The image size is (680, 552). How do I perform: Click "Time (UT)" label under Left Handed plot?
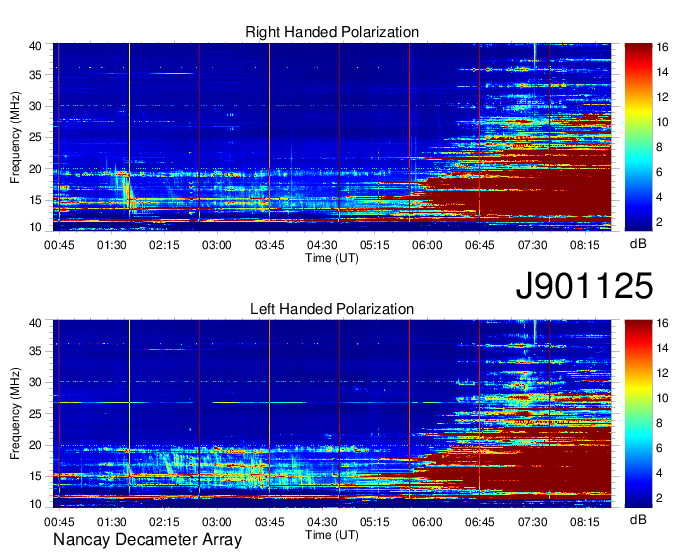[332, 535]
